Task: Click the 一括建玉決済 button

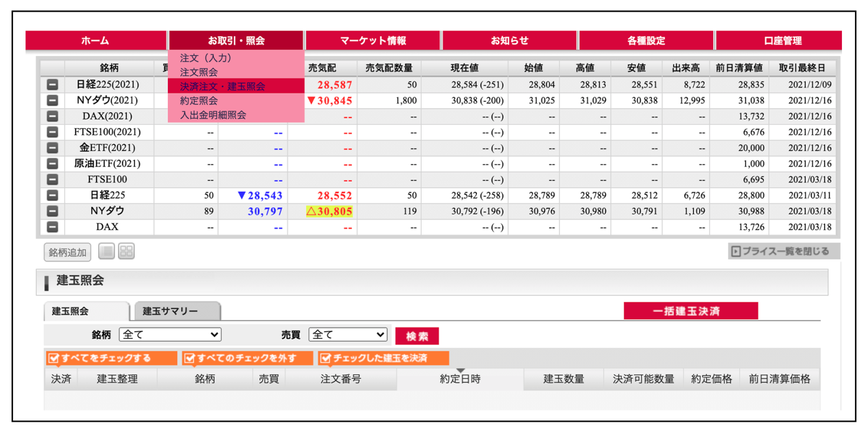Action: 690,311
